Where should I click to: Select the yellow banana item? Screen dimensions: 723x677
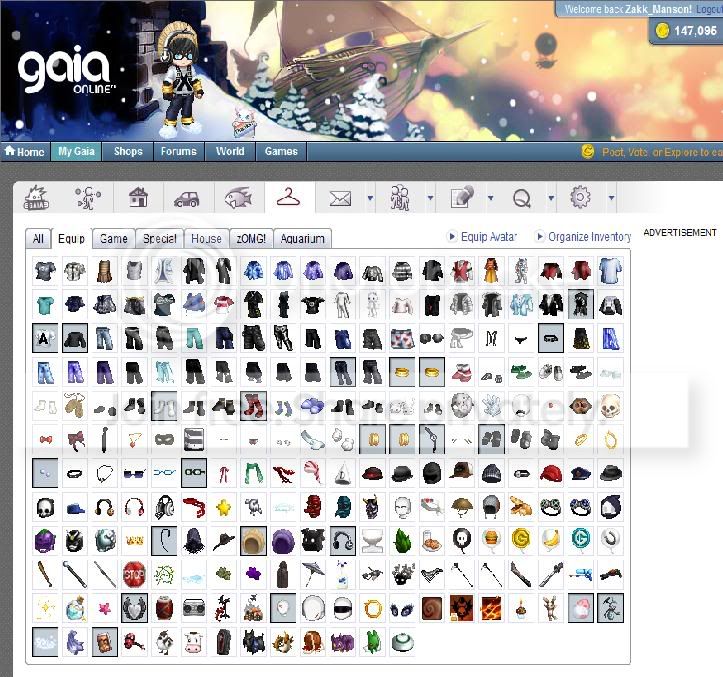point(551,540)
